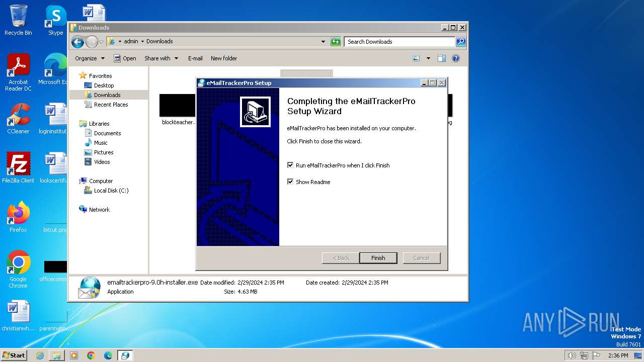This screenshot has width=644, height=362.
Task: Click the lookscertifi Word document icon
Action: point(54,167)
